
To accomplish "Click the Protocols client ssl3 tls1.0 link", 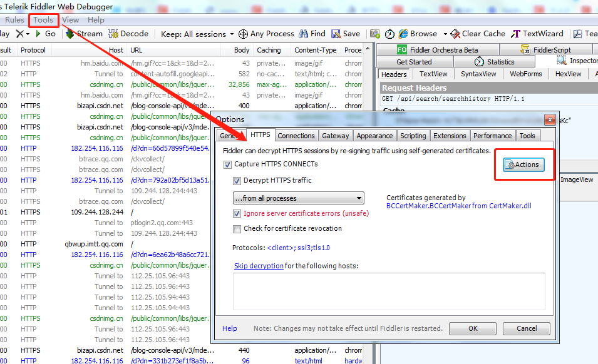I will [x=298, y=248].
